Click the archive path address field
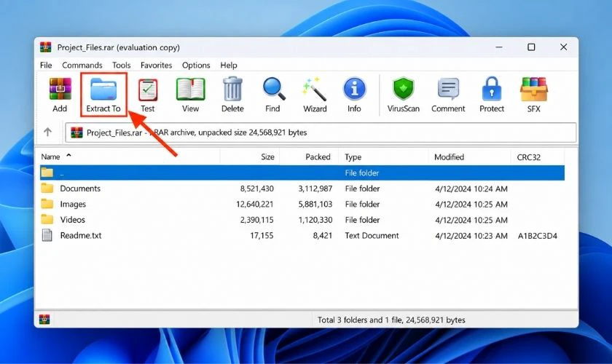Viewport: 612px width, 364px height. pyautogui.click(x=321, y=132)
